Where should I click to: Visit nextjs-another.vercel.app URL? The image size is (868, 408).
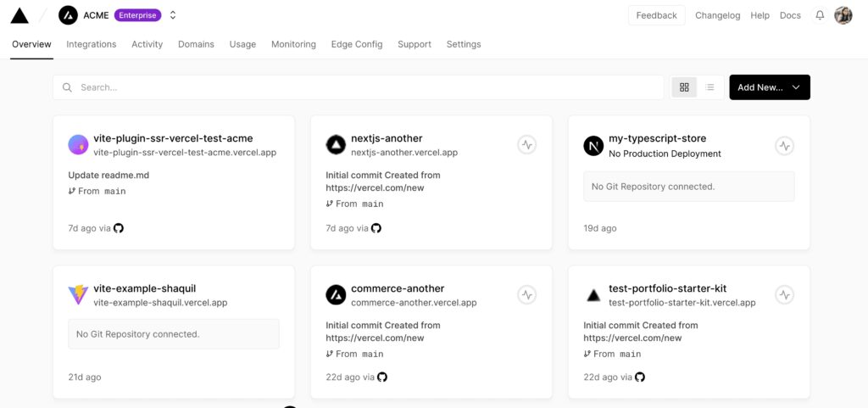(404, 153)
